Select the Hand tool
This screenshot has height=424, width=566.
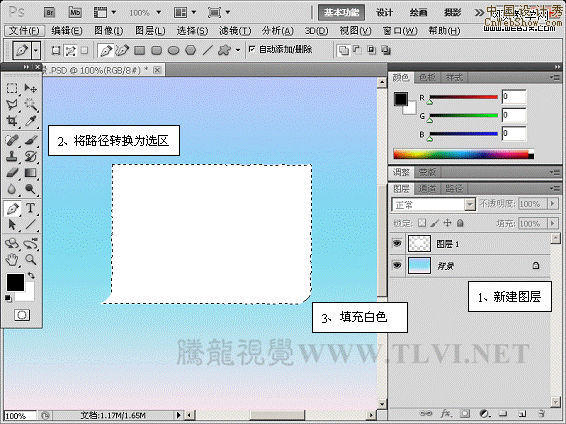[x=12, y=259]
